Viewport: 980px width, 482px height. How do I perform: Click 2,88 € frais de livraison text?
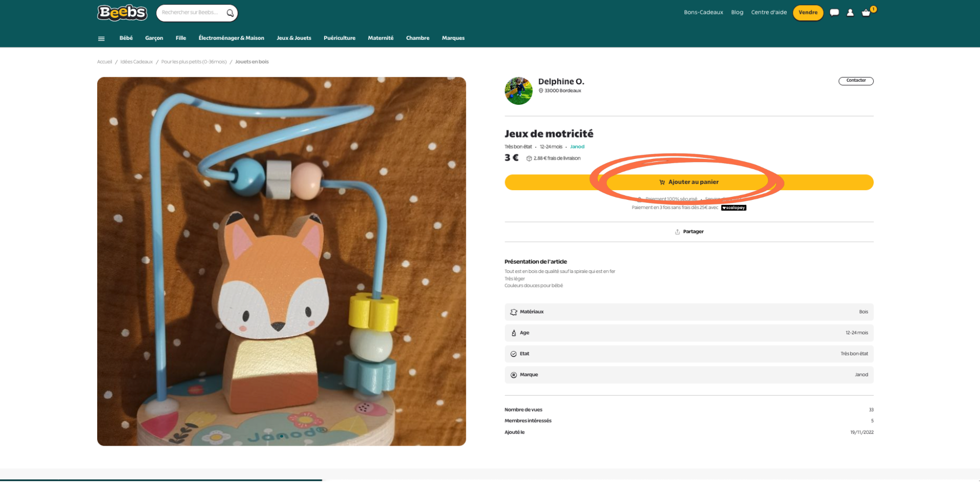point(557,158)
